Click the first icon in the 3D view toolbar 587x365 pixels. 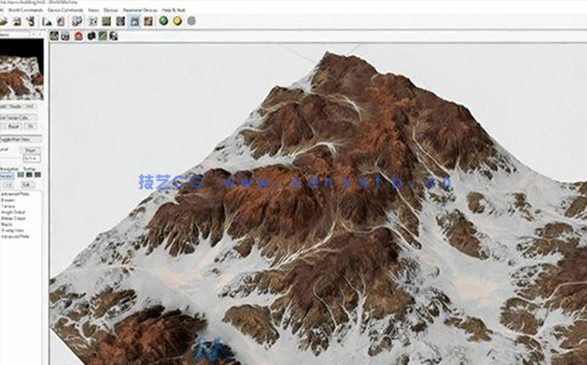pos(54,36)
